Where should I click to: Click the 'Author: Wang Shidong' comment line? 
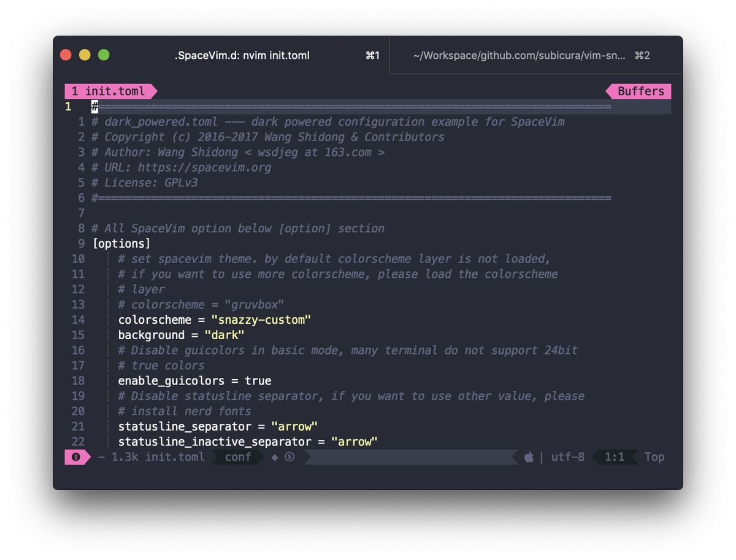pyautogui.click(x=239, y=152)
